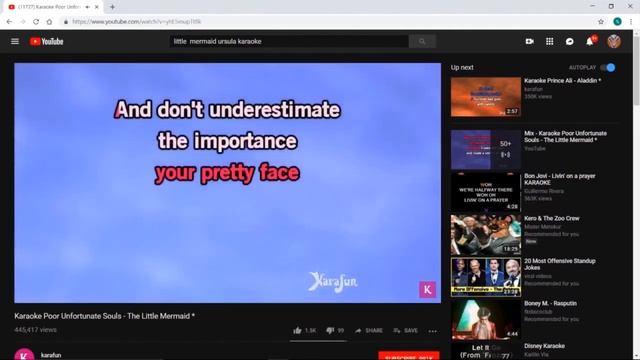Bookmark this page with the star

coord(601,22)
